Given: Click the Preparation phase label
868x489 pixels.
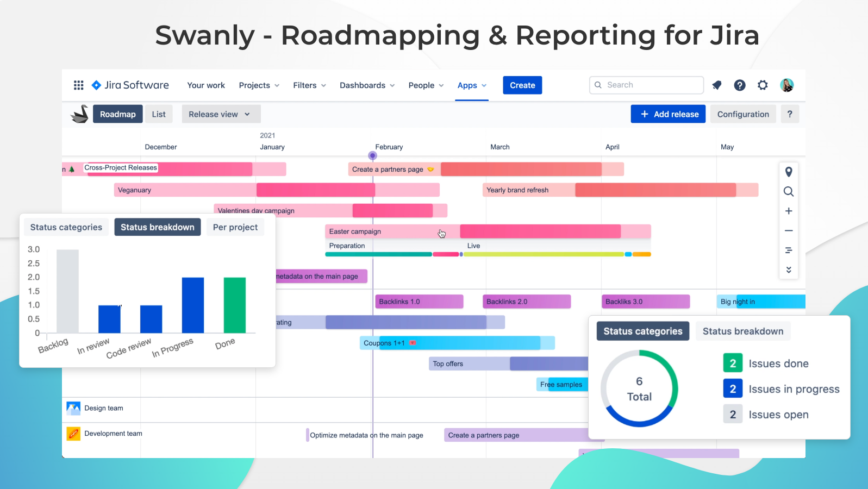Looking at the screenshot, I should tap(347, 246).
